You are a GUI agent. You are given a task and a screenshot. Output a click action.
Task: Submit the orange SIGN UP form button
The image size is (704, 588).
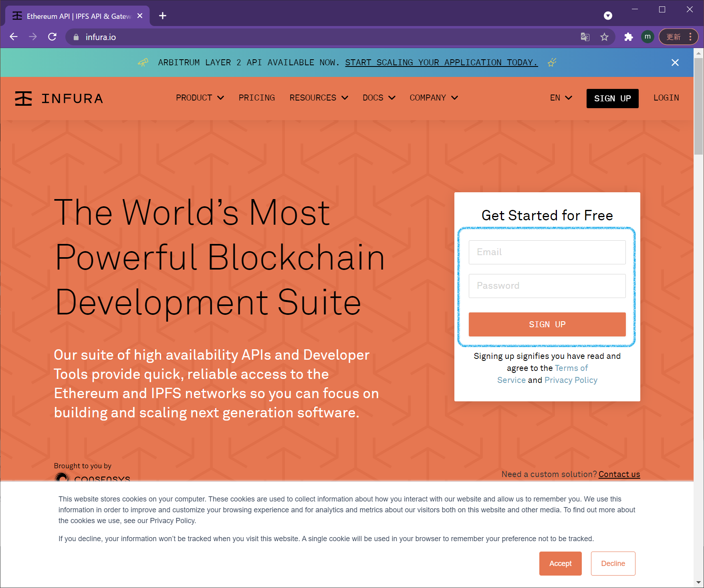(547, 324)
